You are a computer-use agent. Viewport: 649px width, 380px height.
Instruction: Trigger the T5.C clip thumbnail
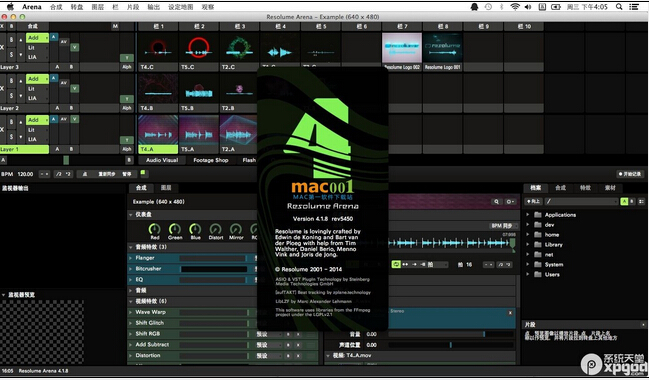tap(199, 48)
